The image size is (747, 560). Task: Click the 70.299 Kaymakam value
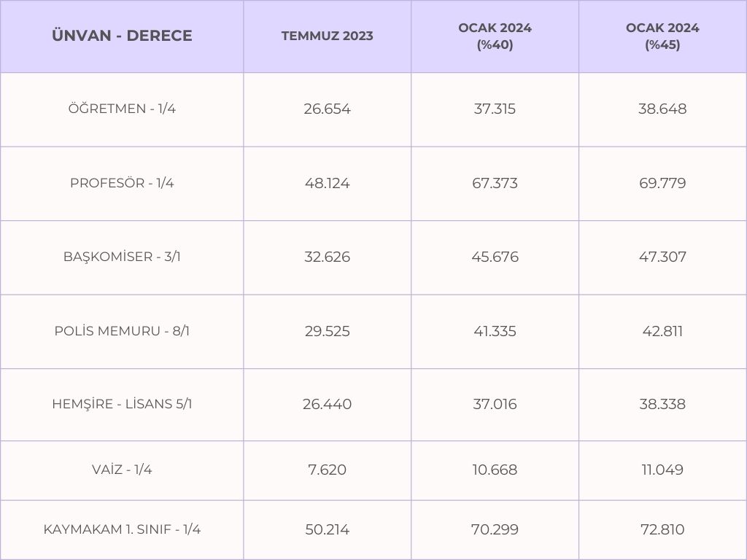pos(495,529)
